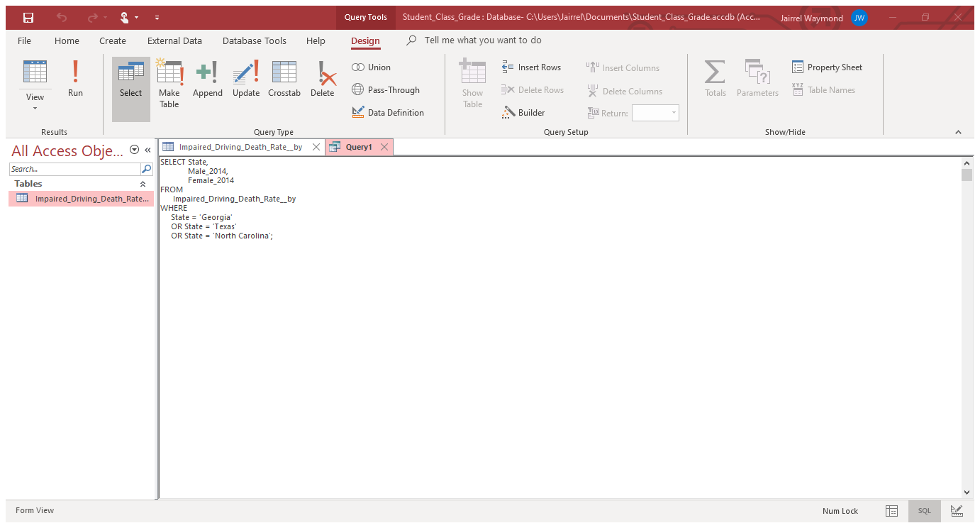Click the Union query button

372,67
